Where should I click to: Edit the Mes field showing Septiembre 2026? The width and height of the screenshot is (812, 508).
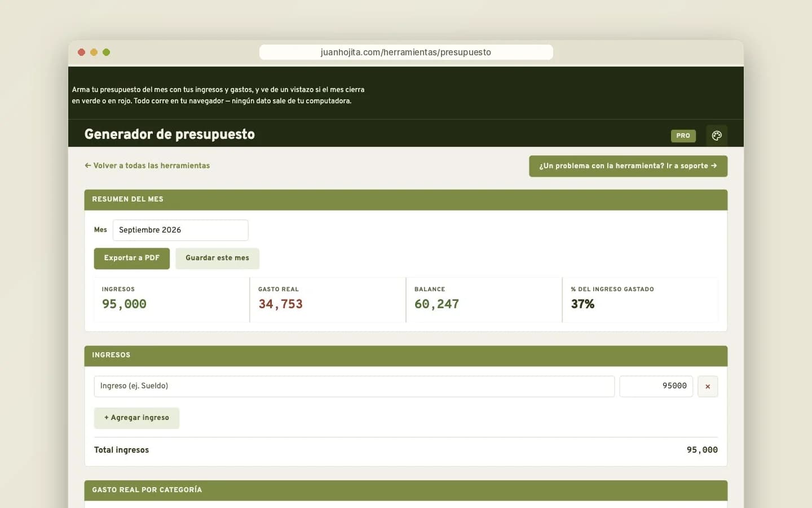(180, 230)
